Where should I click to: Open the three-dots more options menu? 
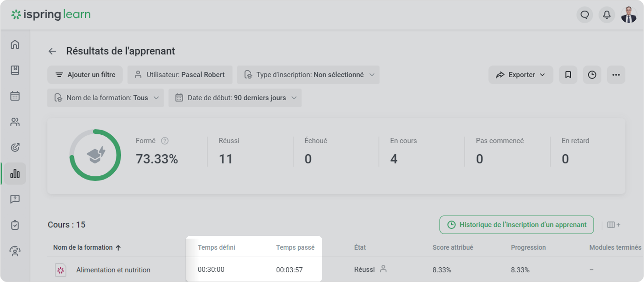[x=616, y=75]
